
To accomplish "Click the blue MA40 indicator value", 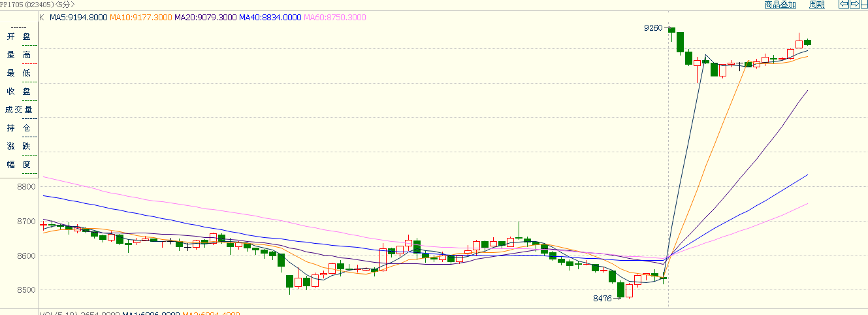I will [270, 18].
